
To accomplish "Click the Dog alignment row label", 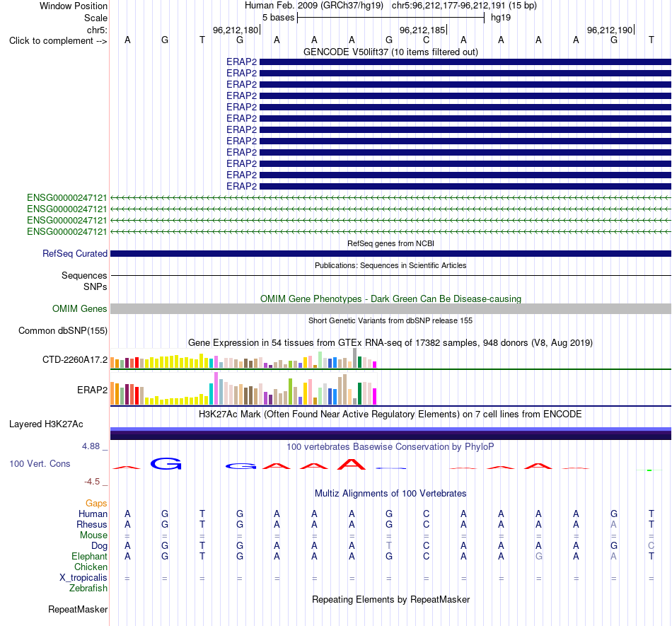I will coord(100,545).
